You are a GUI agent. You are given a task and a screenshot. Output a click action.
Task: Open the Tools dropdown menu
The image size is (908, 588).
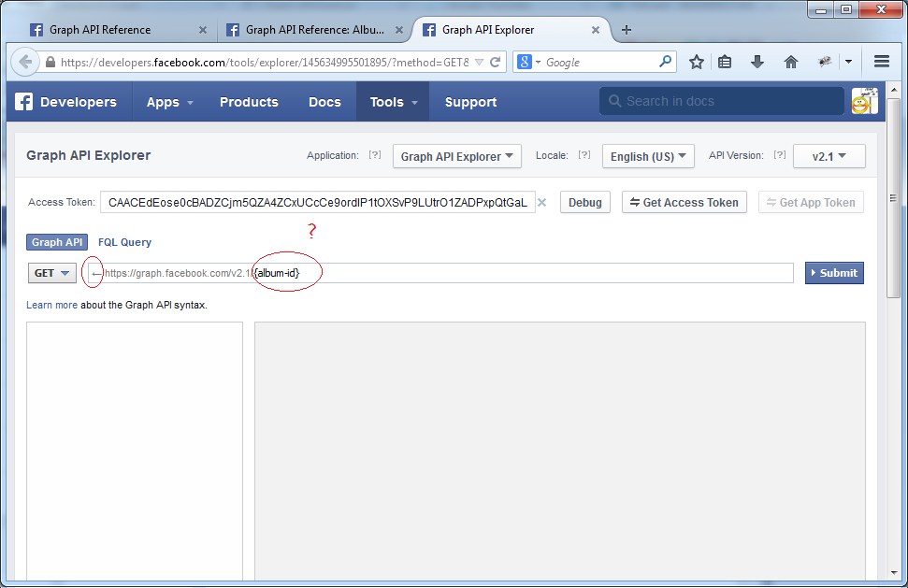pos(393,102)
